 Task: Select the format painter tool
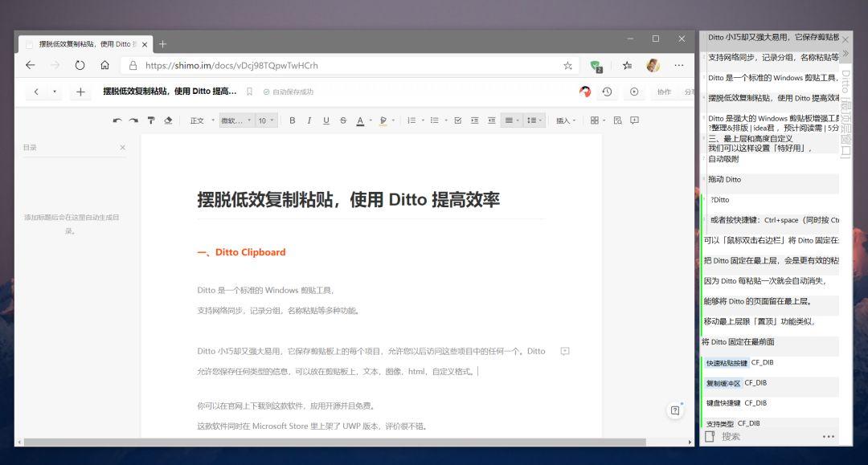click(x=150, y=119)
